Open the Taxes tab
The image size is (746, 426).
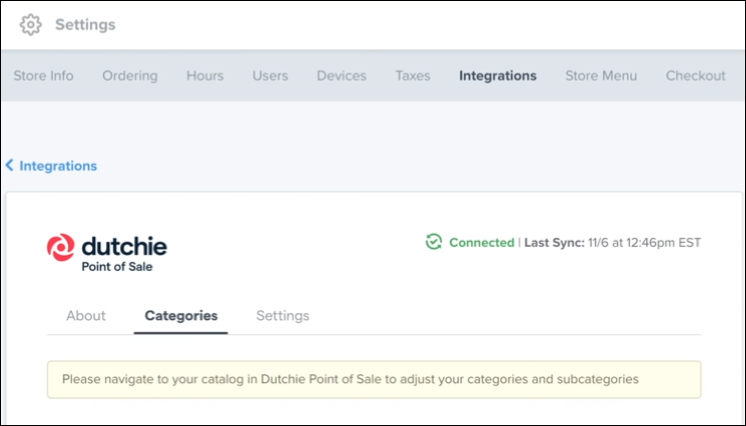[x=413, y=76]
